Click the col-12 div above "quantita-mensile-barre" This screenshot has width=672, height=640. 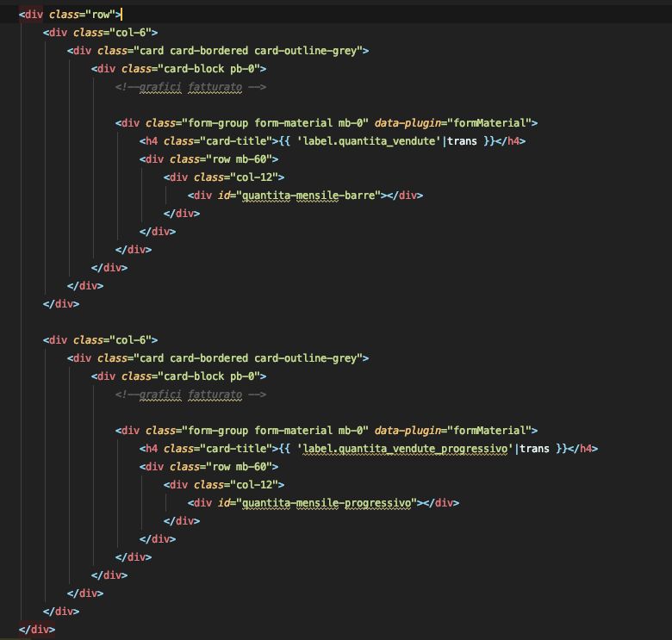(224, 177)
